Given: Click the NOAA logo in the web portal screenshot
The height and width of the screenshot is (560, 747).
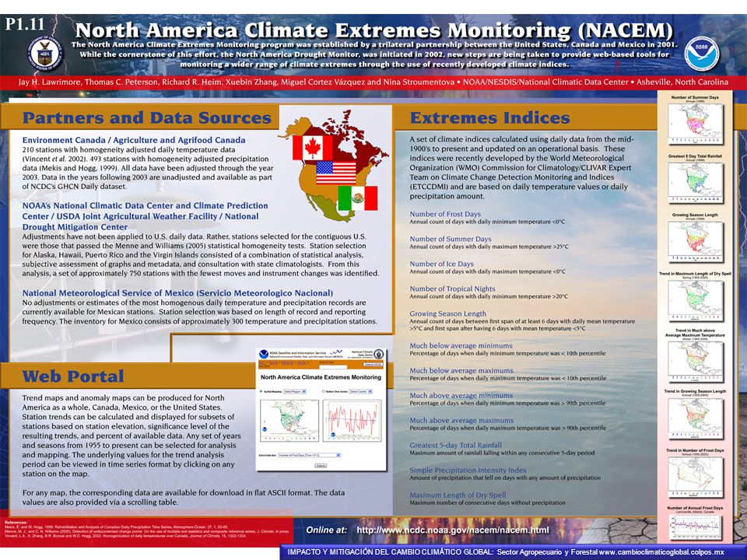Looking at the screenshot, I should tap(264, 355).
